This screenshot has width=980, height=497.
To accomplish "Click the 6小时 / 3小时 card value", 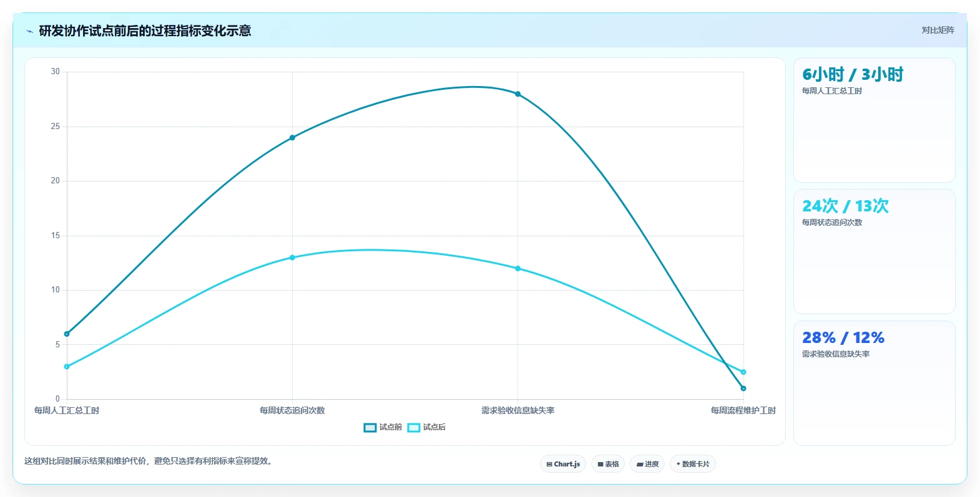I will (853, 75).
